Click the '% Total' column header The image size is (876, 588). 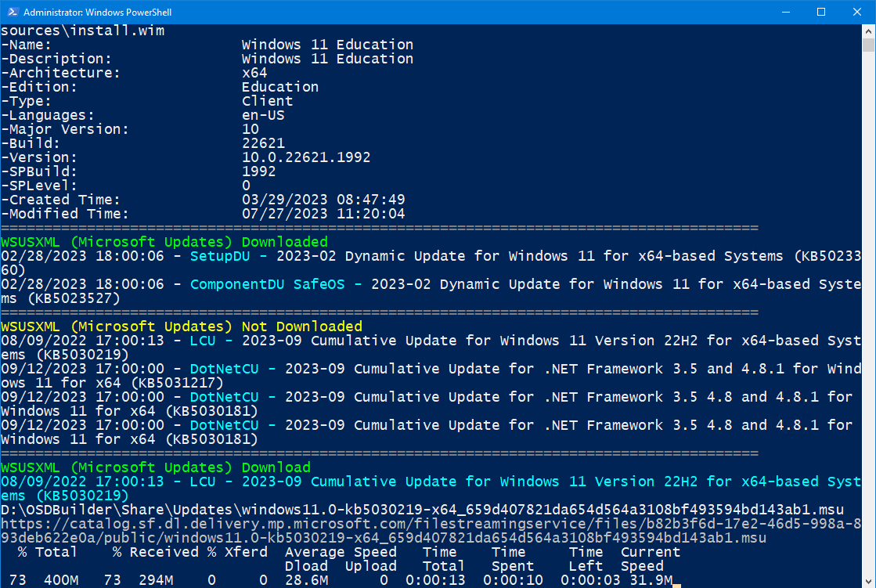point(47,552)
